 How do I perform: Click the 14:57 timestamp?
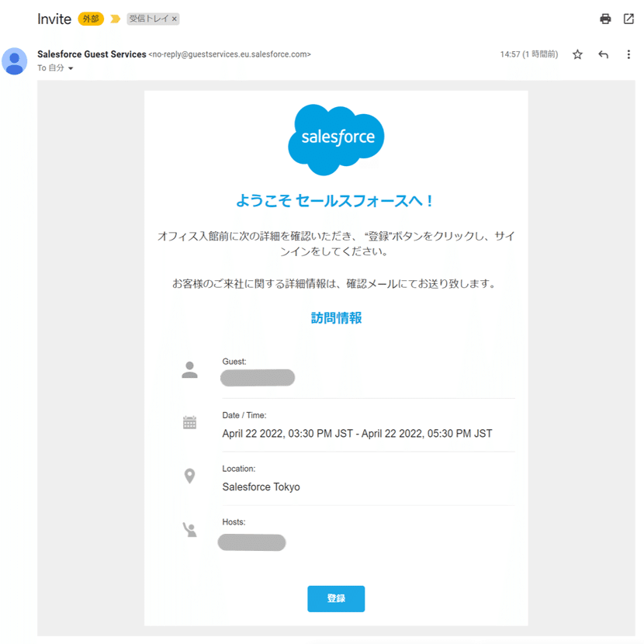click(x=529, y=54)
